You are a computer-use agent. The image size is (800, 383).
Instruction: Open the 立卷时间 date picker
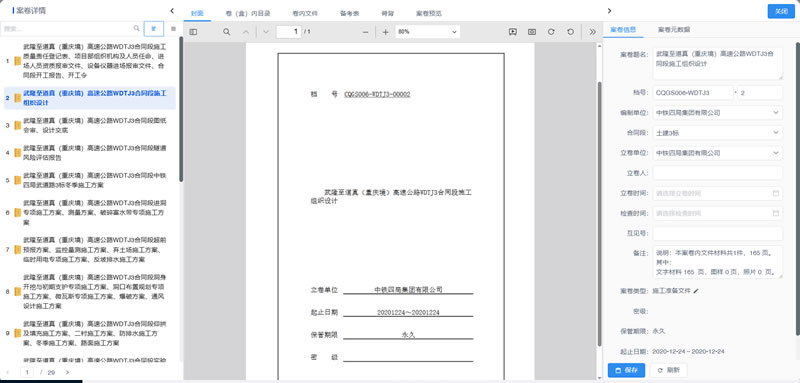717,193
